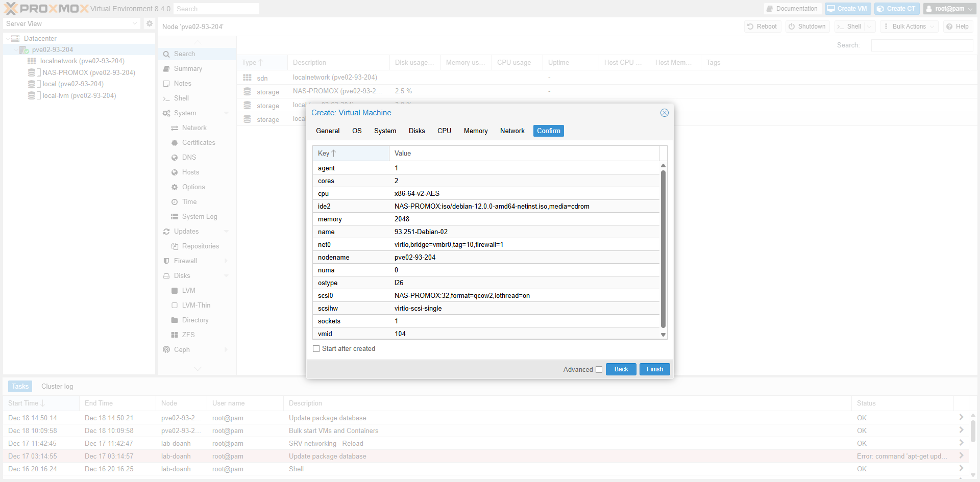Open the DNS settings

188,157
